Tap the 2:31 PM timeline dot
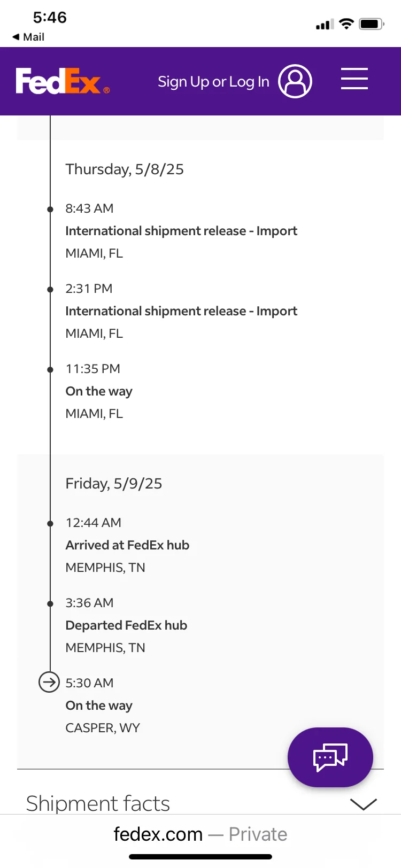 click(x=50, y=289)
